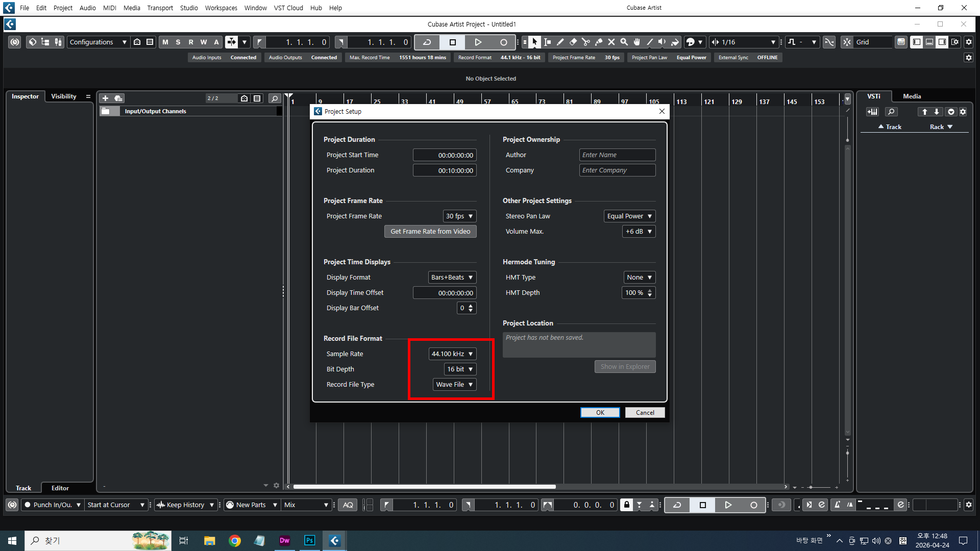This screenshot has height=551, width=980.
Task: Activate the Mute X tool
Action: click(x=611, y=42)
